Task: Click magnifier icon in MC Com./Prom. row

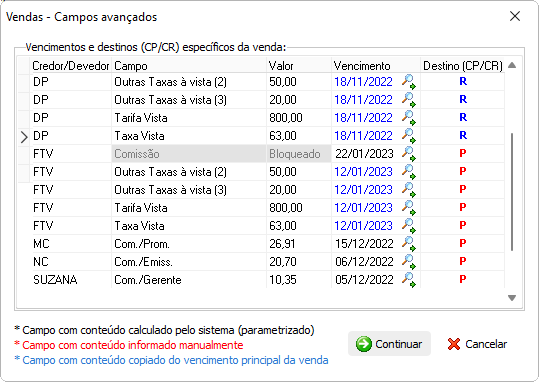Action: 409,244
